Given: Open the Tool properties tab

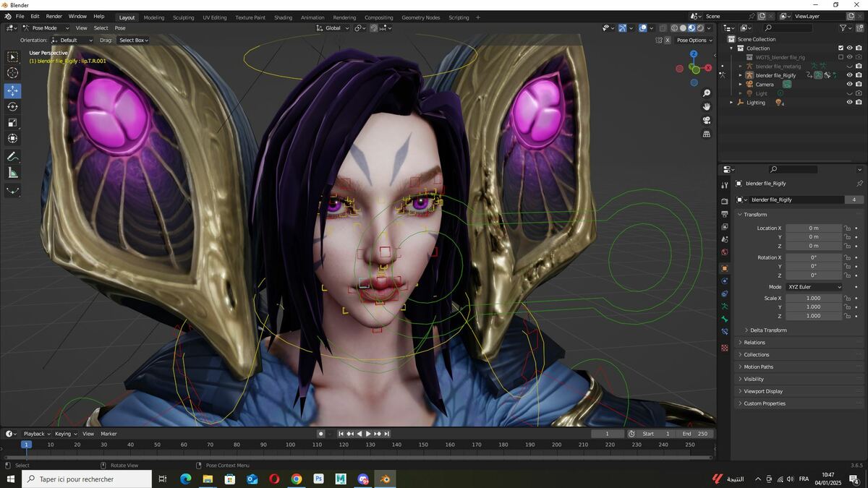Looking at the screenshot, I should coord(725,185).
